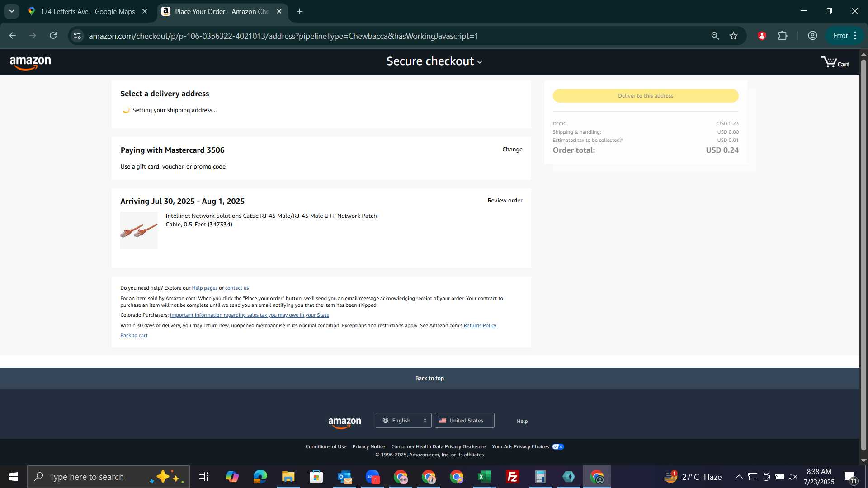
Task: Open Zoom from taskbar
Action: (x=373, y=477)
